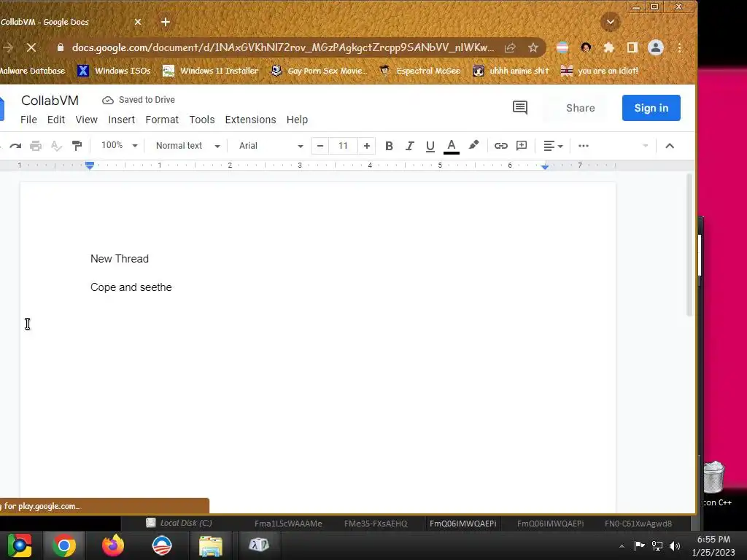747x560 pixels.
Task: Open the 100% zoom dropdown
Action: tap(119, 145)
